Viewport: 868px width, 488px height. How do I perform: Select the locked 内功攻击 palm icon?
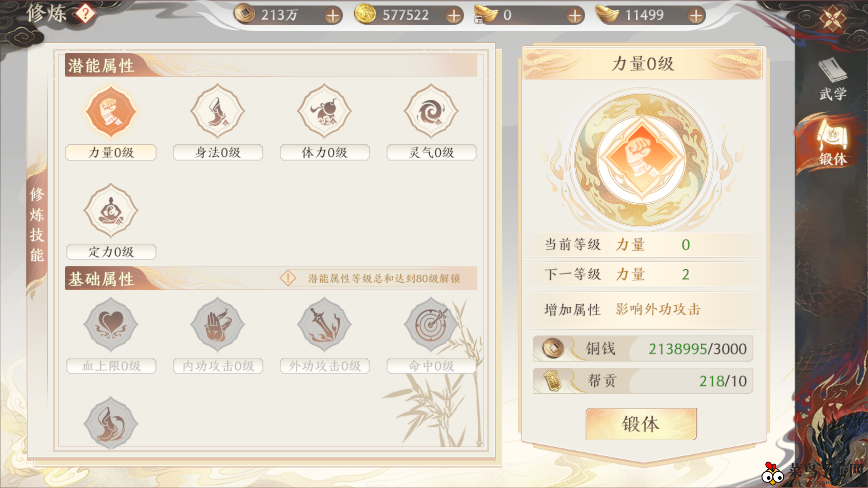[217, 324]
